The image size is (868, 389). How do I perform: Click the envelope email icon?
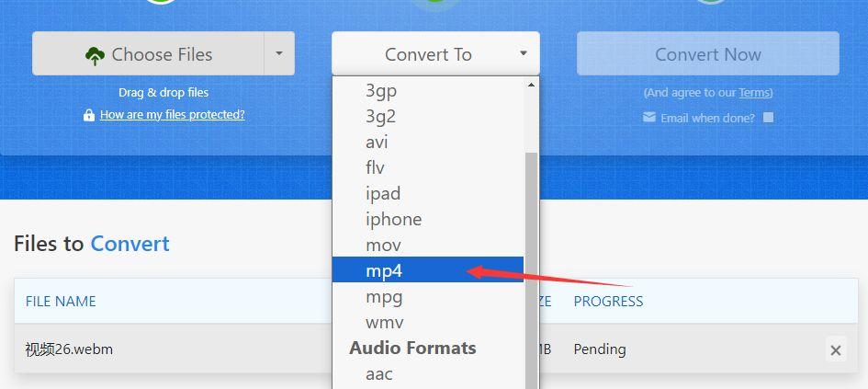pyautogui.click(x=649, y=118)
